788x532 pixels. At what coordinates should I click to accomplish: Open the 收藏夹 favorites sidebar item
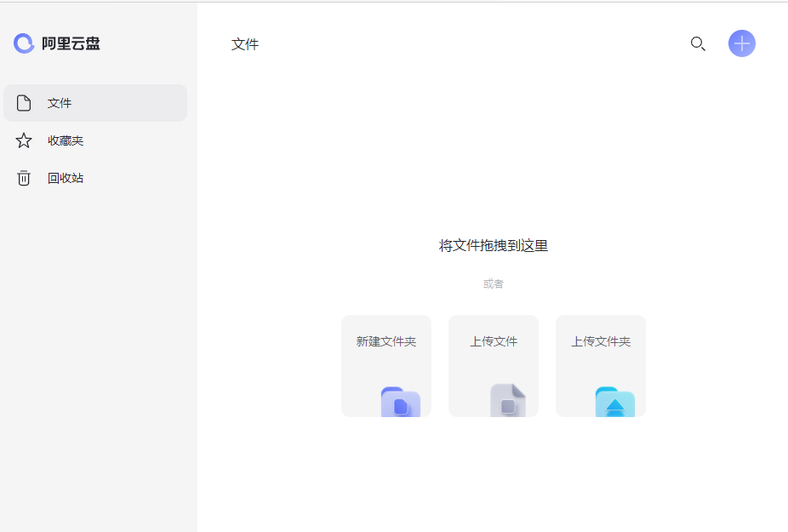(x=95, y=140)
